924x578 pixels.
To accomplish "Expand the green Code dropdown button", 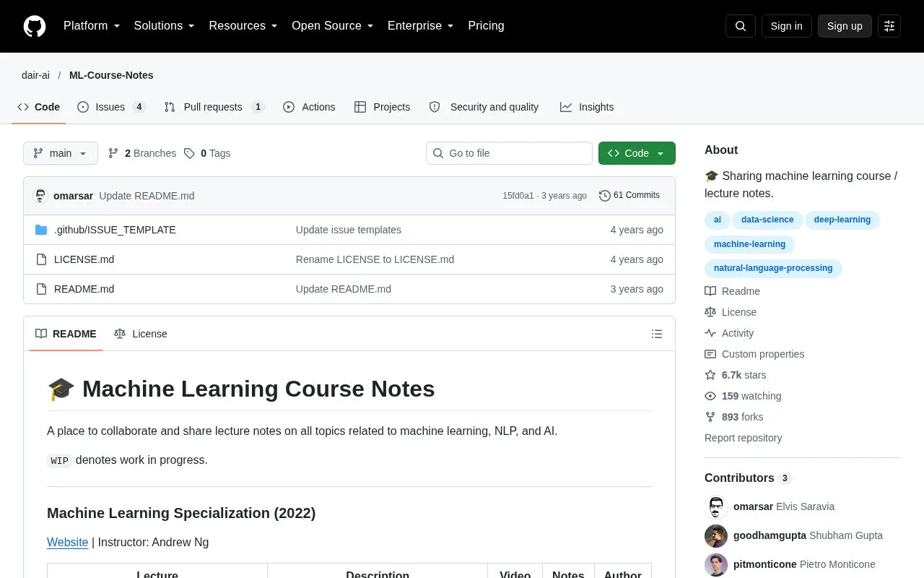I will tap(637, 153).
